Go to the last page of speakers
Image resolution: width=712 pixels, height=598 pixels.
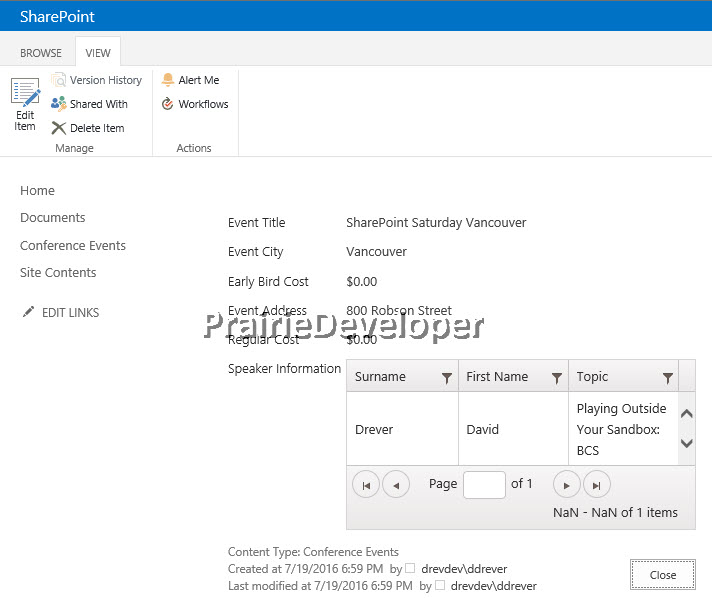click(597, 485)
